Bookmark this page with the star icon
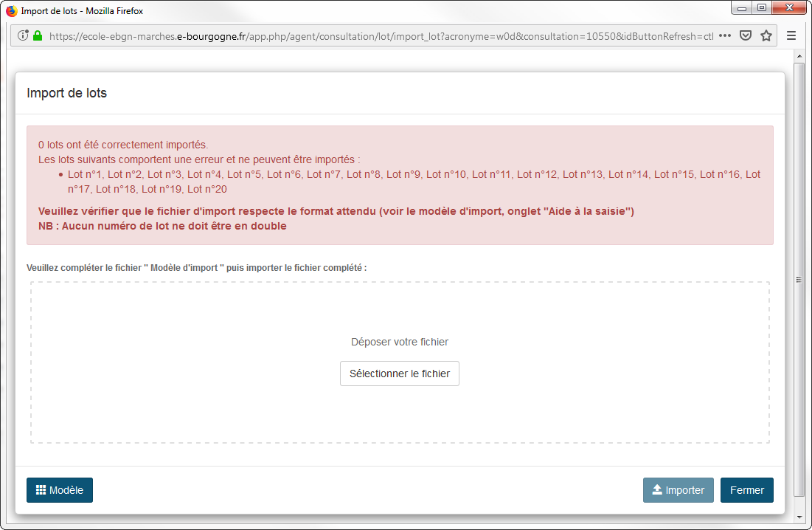Screen dimensions: 812x530 tap(766, 35)
